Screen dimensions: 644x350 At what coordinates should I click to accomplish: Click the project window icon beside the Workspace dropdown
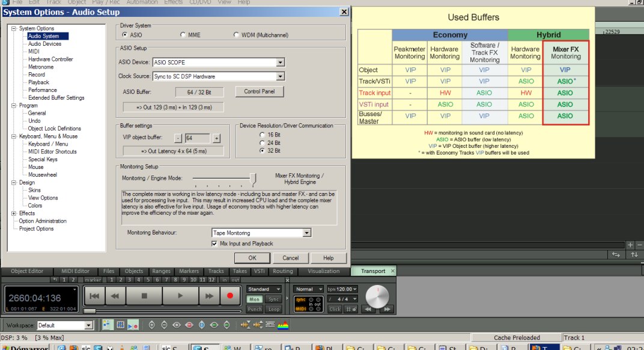click(107, 325)
